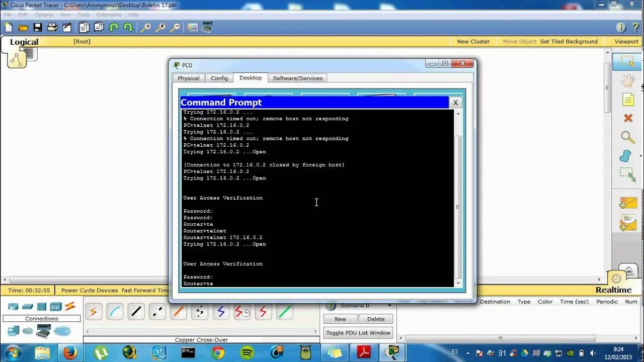644x362 pixels.
Task: Open Packet Tracer help info icon
Action: coord(621,28)
